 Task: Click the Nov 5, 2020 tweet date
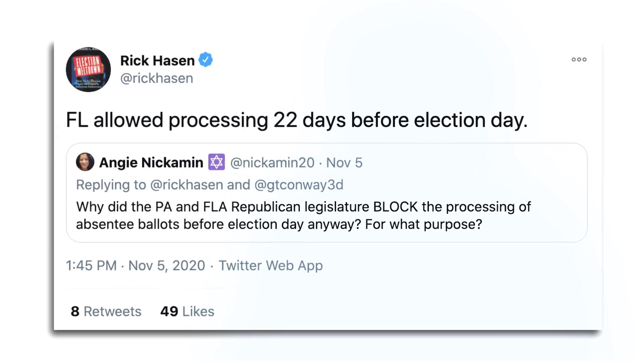coord(167,265)
